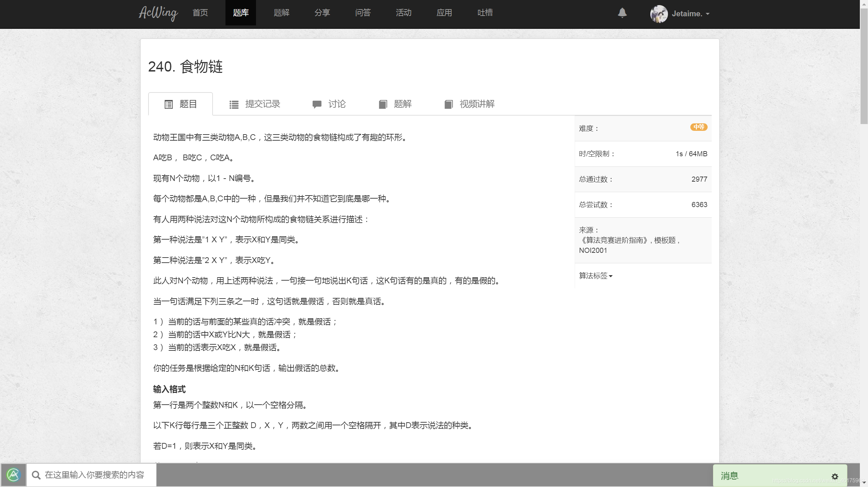The width and height of the screenshot is (868, 487).
Task: Expand the Jetaime. account dropdown
Action: (x=691, y=14)
